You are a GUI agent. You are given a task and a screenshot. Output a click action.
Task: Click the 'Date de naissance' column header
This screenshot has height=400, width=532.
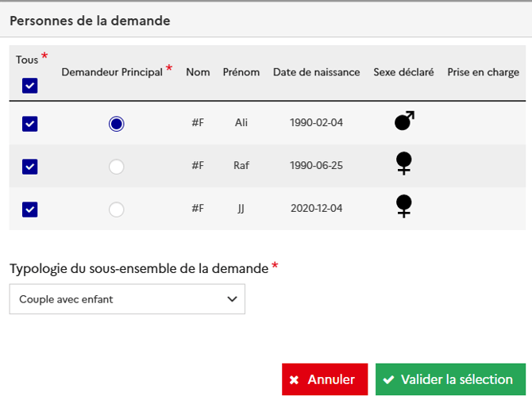pyautogui.click(x=316, y=72)
